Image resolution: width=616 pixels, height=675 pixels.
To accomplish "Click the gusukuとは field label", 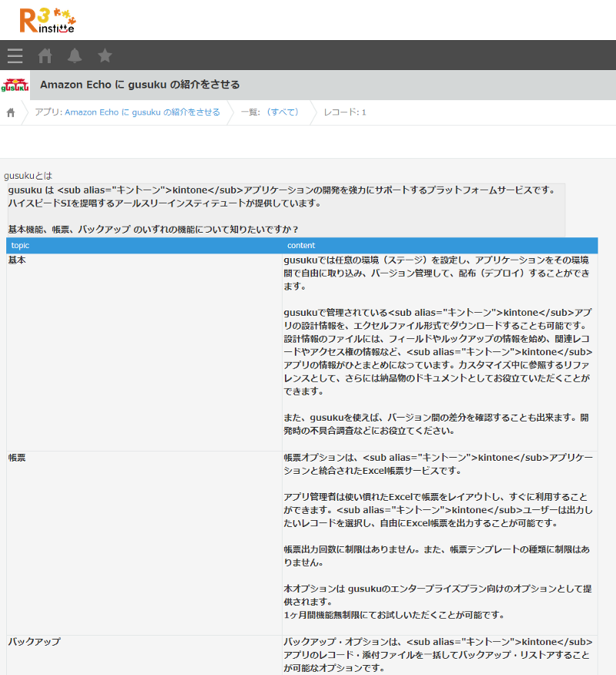I will [28, 176].
